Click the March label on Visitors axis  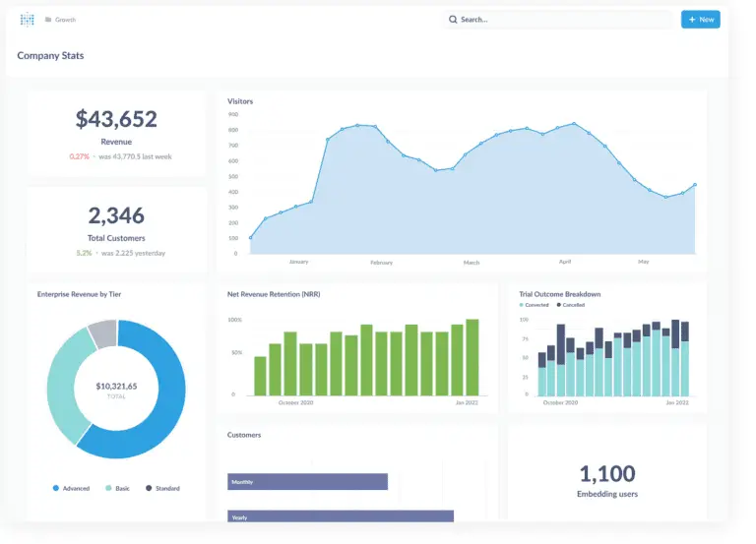(472, 263)
